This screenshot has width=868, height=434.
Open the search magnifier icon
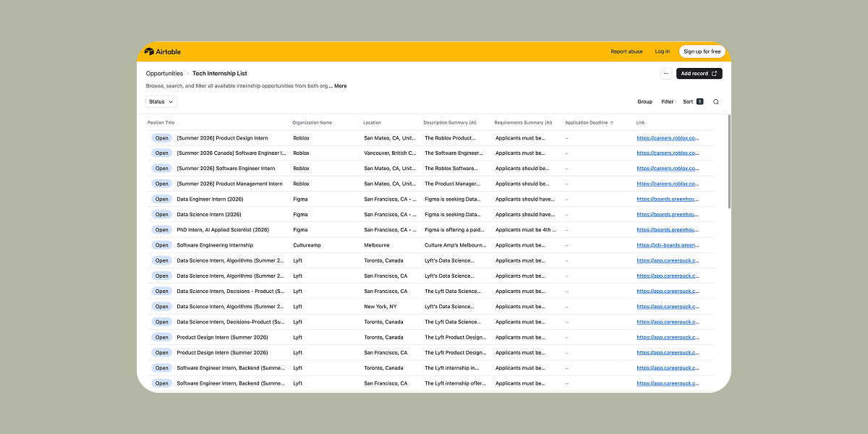pyautogui.click(x=716, y=102)
